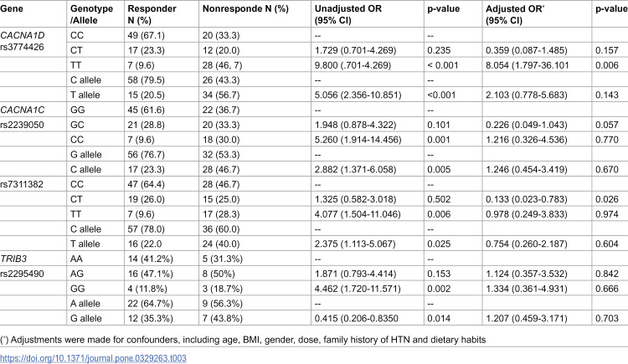This screenshot has width=628, height=364.
Task: Click the 9.800 (.701-4.269) odds ratio cell
Action: (353, 65)
